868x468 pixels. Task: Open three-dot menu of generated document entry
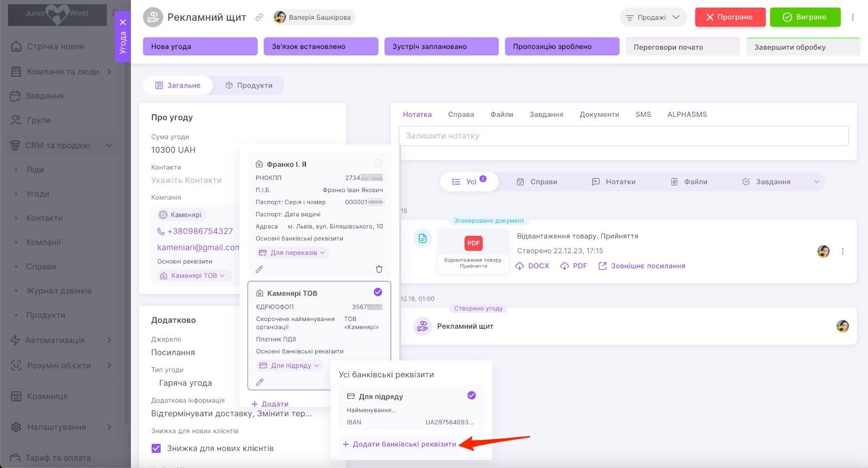843,251
